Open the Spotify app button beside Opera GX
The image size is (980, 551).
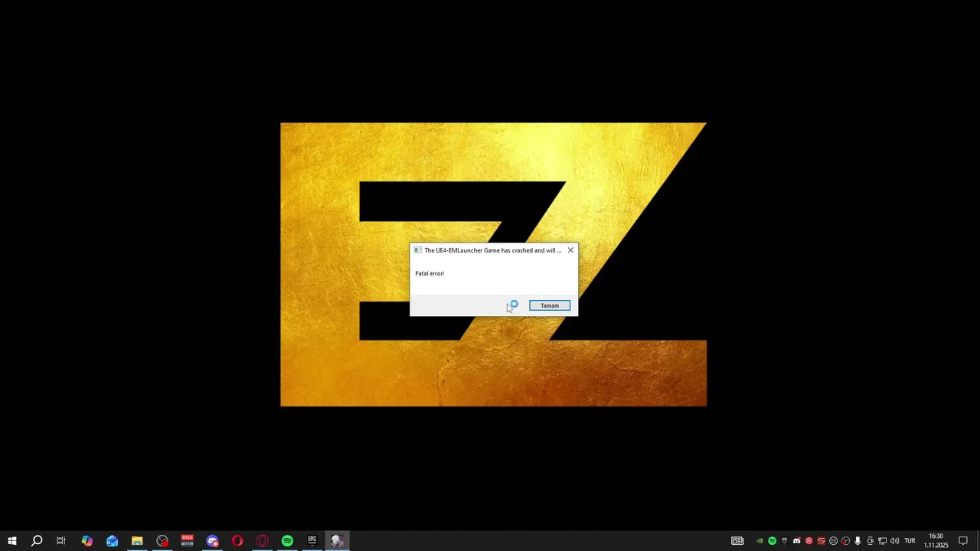coord(287,541)
